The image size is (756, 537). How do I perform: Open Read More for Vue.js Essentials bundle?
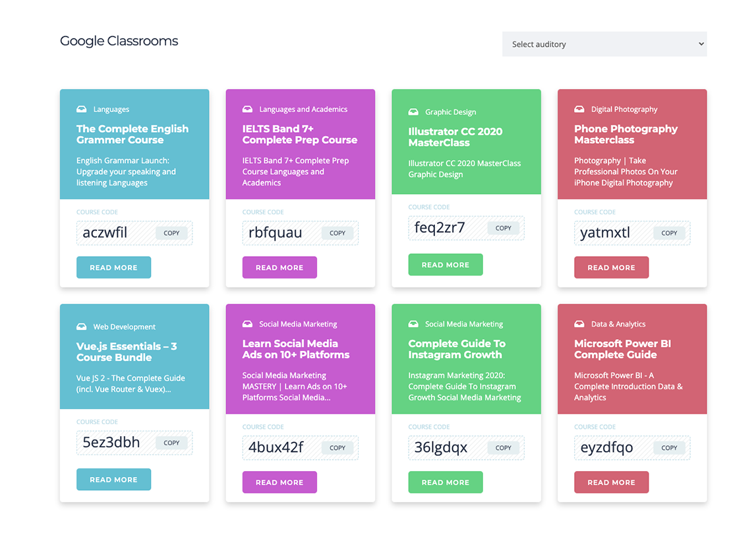(x=113, y=480)
